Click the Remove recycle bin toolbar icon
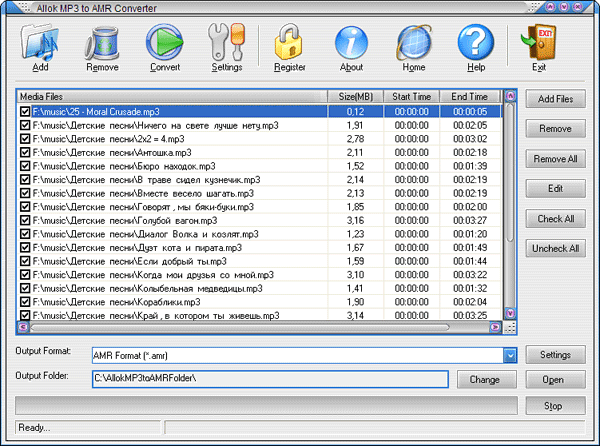Image resolution: width=600 pixels, height=446 pixels. [102, 43]
